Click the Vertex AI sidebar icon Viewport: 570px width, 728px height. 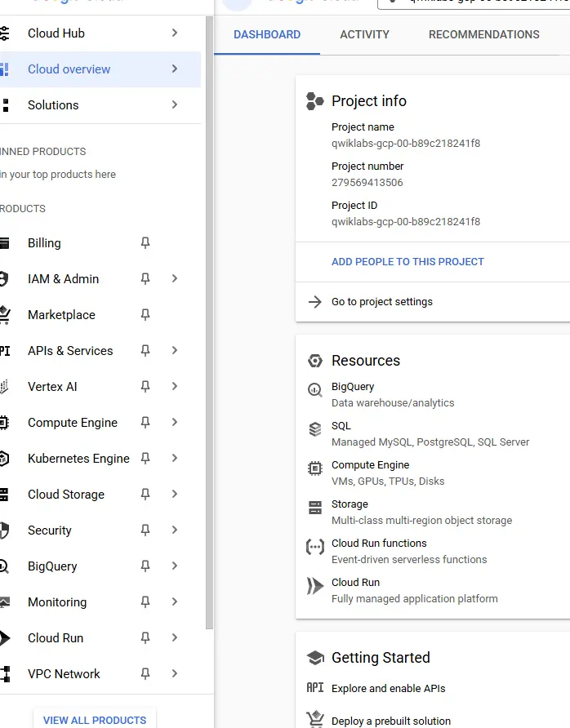[x=4, y=387]
